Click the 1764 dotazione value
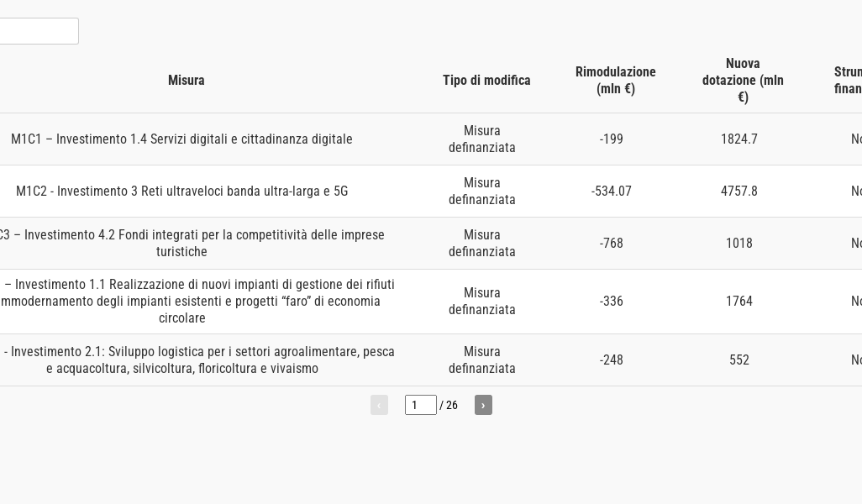Viewport: 862px width, 504px height. point(739,302)
